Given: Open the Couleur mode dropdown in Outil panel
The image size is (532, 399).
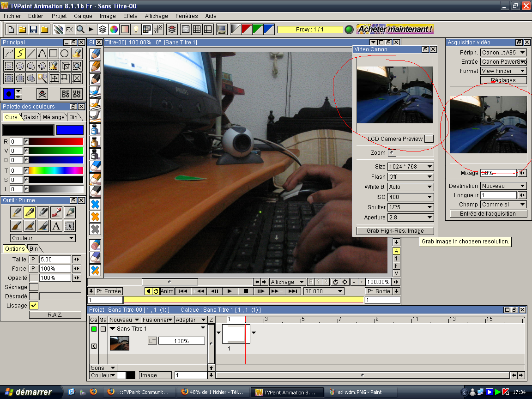Looking at the screenshot, I should pos(43,238).
